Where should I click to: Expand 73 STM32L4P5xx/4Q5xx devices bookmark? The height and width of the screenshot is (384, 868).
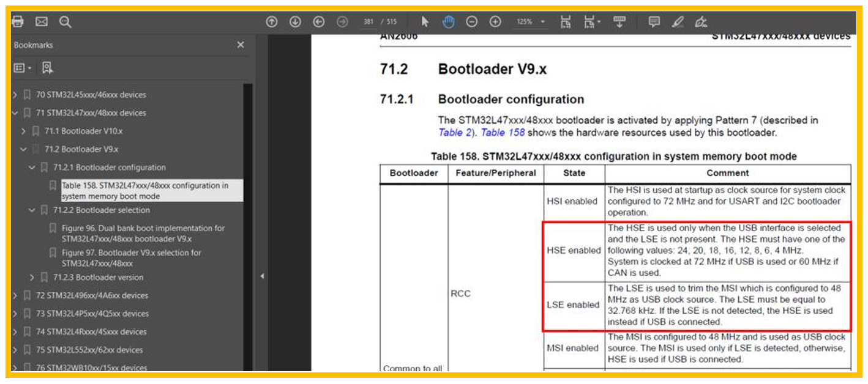tap(15, 314)
